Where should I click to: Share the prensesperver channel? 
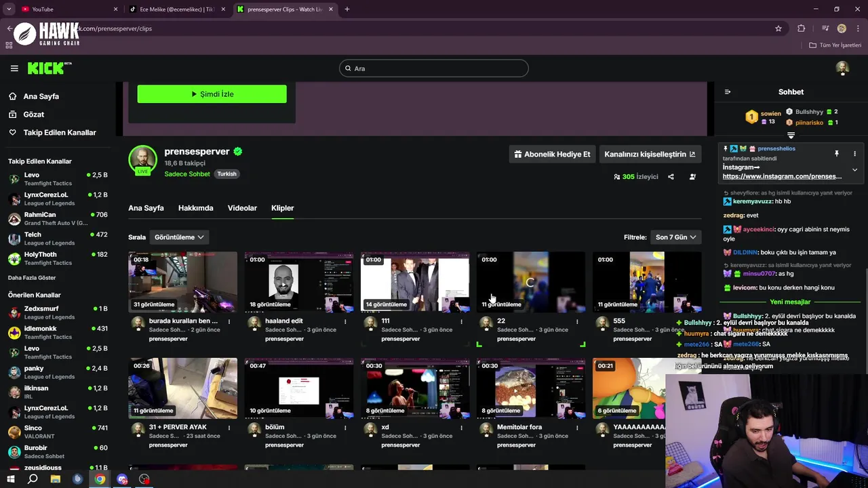(x=671, y=177)
